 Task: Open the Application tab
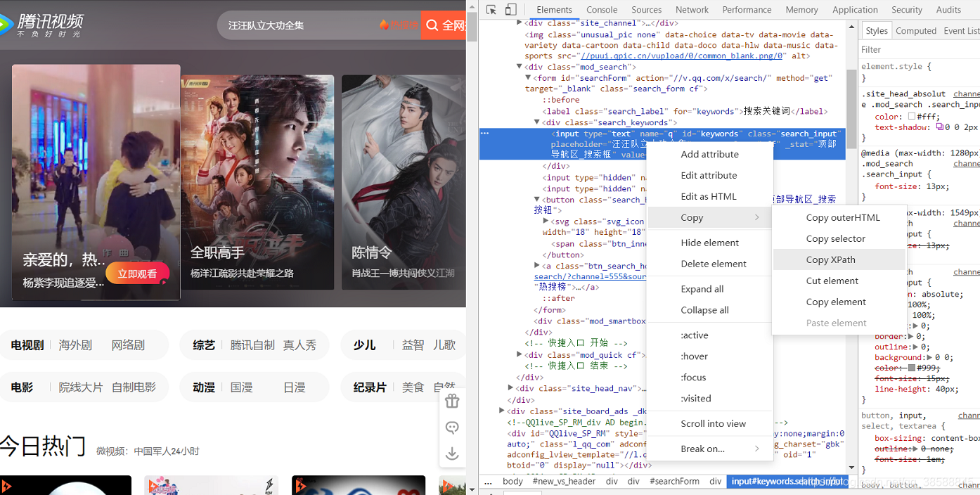(855, 10)
